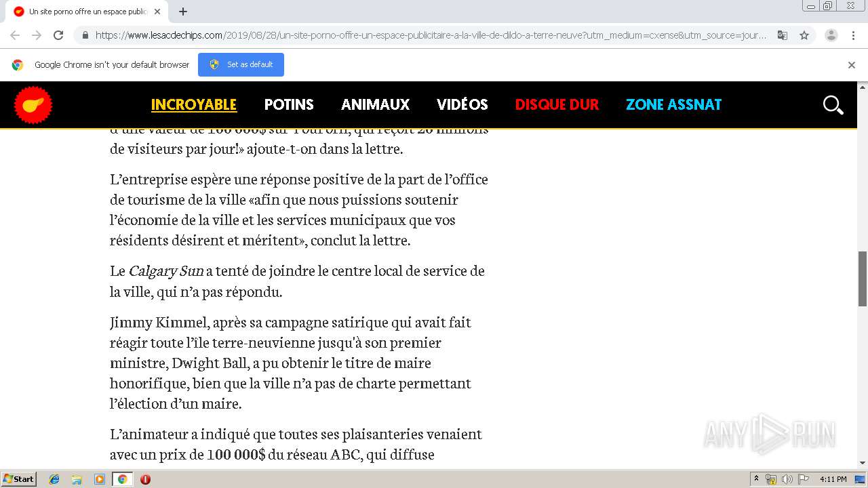The image size is (868, 488).
Task: Click the page vertical scrollbar thumb
Action: point(863,278)
